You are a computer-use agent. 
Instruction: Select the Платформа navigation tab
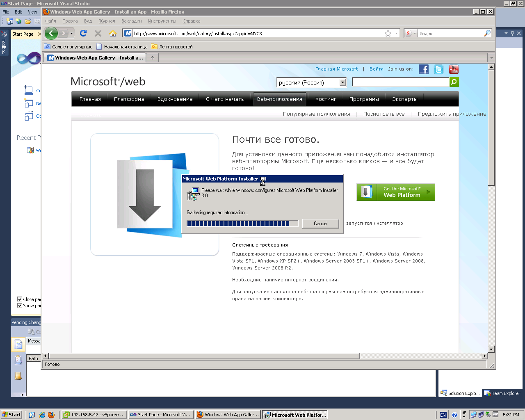(x=129, y=99)
